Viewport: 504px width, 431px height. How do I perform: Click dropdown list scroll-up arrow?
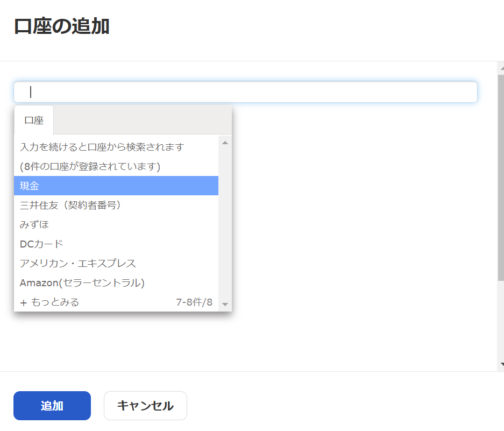[x=225, y=143]
